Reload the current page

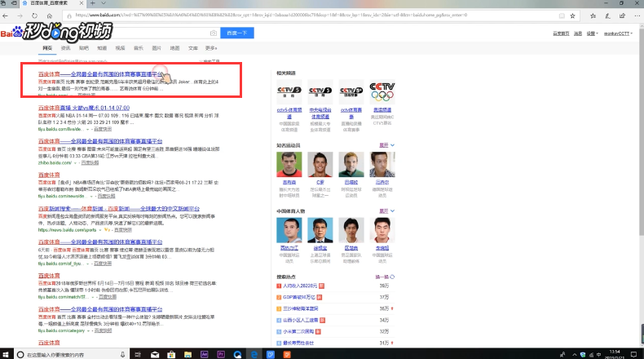34,16
